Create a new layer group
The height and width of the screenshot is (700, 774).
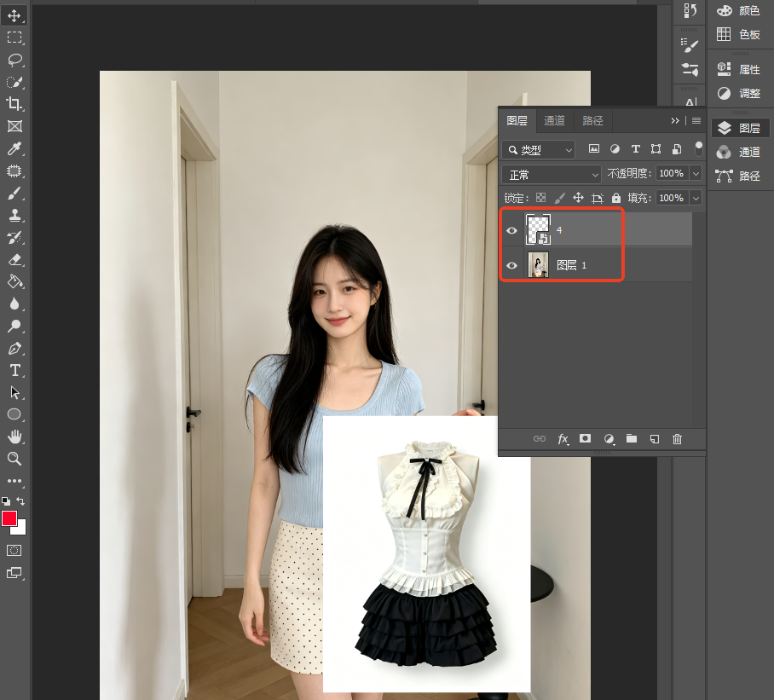[x=632, y=438]
